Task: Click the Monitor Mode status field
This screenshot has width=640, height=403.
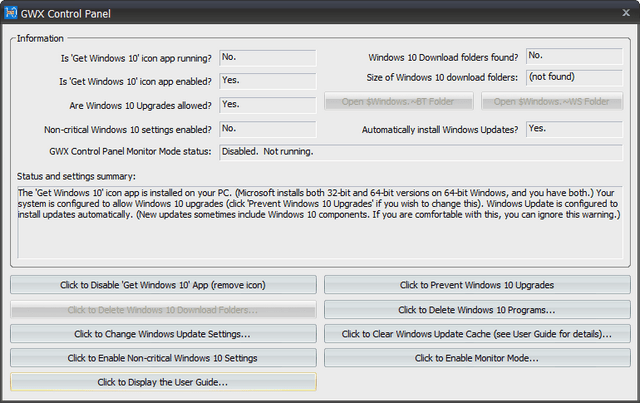Action: [x=421, y=152]
